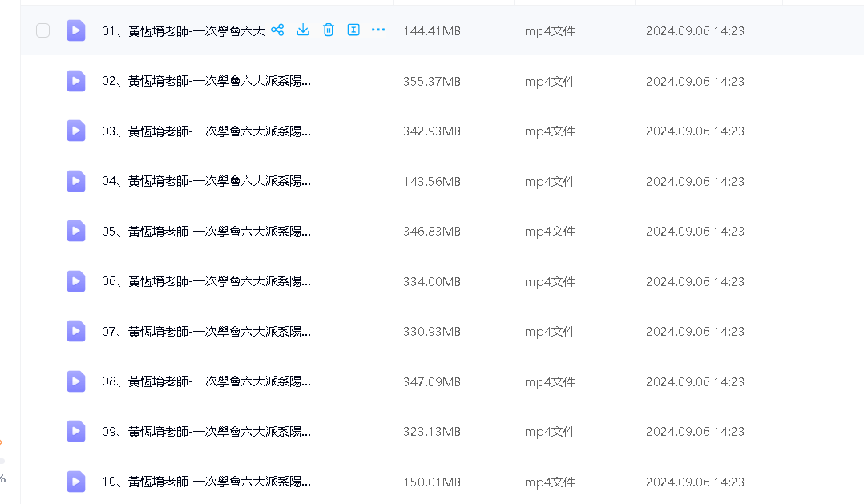Open the 10、黃恆堉老師 video entry

[x=206, y=482]
